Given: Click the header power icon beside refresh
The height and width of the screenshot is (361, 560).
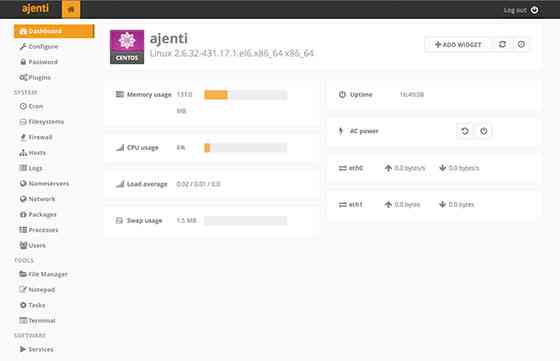Looking at the screenshot, I should 521,44.
